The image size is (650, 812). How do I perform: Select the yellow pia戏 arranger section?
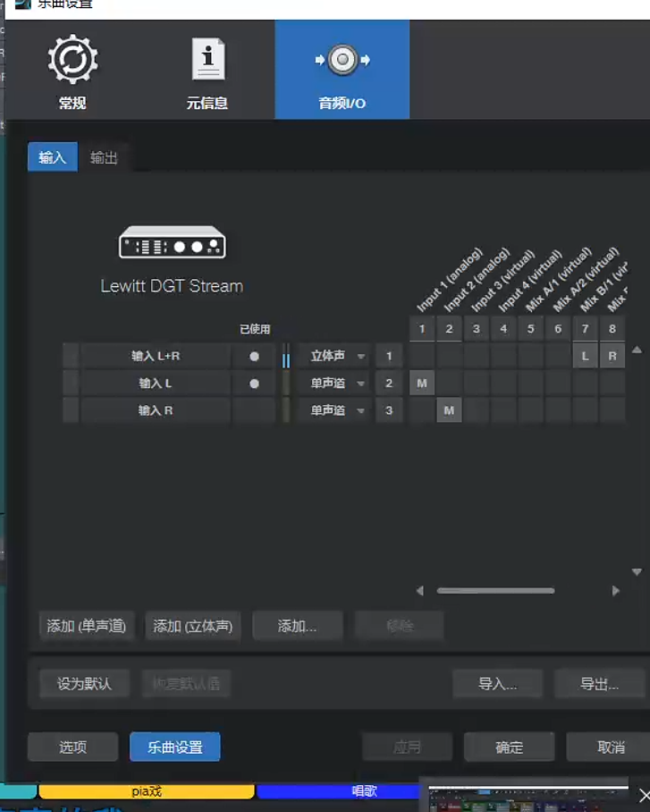[147, 791]
